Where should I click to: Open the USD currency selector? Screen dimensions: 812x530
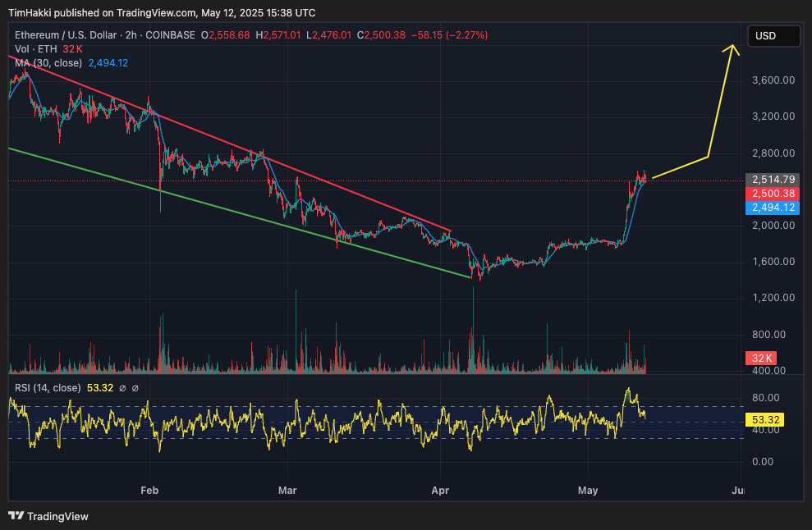click(773, 36)
